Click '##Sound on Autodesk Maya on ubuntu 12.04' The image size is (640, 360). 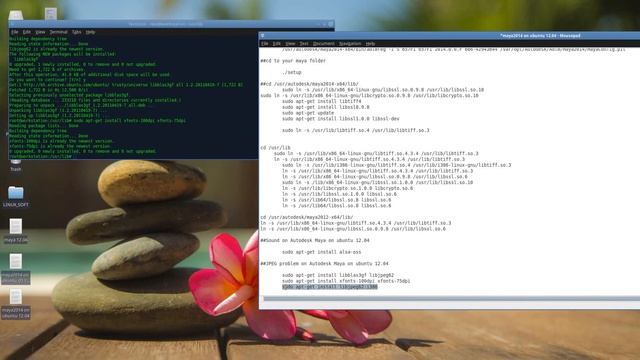point(315,240)
